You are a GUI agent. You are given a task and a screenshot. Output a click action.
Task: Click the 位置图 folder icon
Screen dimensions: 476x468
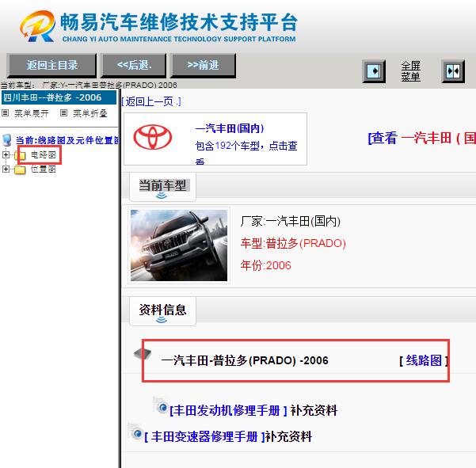pyautogui.click(x=20, y=169)
